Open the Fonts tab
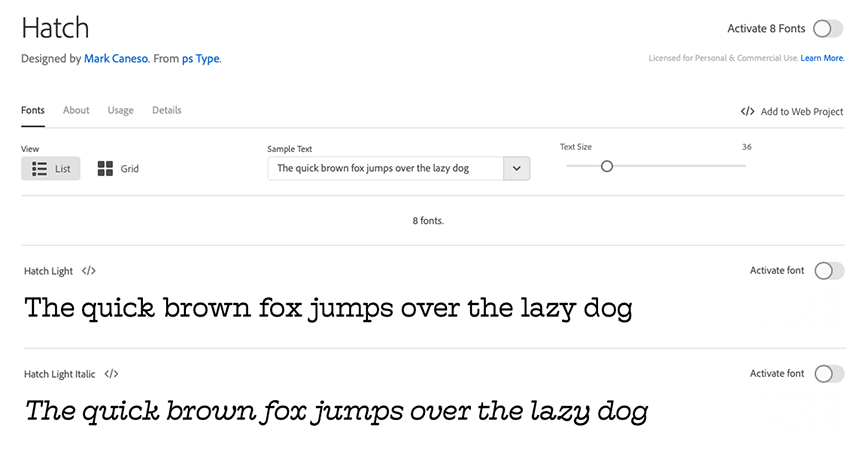Viewport: 850px width, 449px height. click(33, 110)
